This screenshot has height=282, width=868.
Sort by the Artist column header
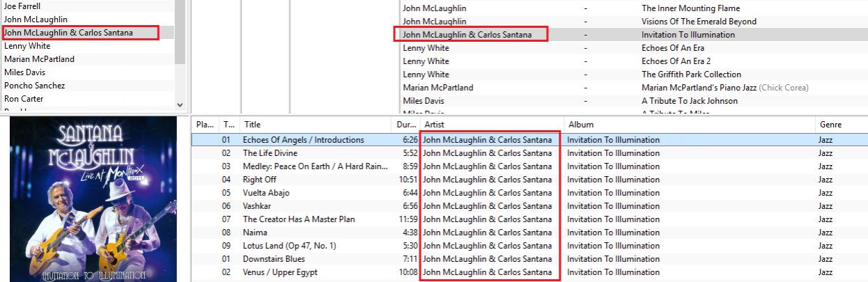click(x=435, y=125)
